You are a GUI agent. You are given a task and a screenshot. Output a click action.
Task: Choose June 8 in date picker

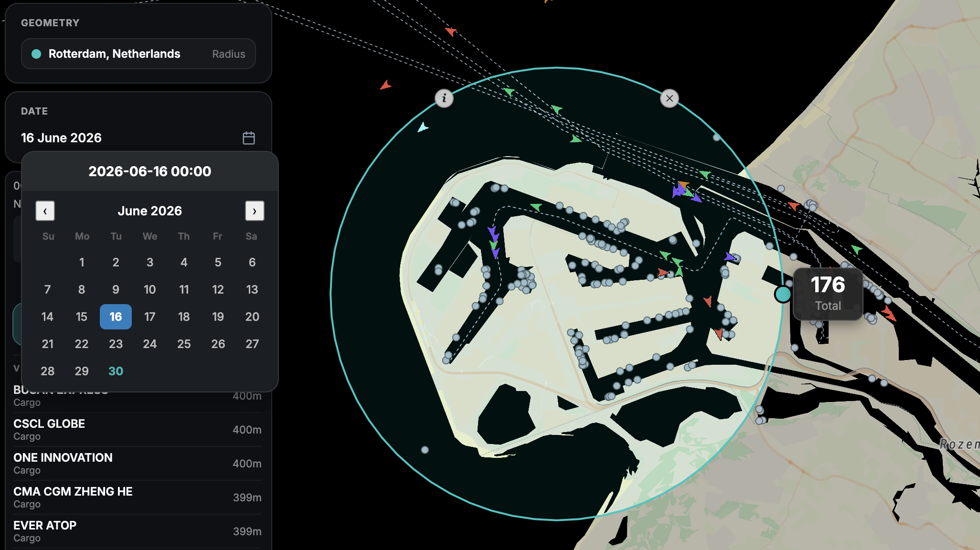[x=82, y=289]
